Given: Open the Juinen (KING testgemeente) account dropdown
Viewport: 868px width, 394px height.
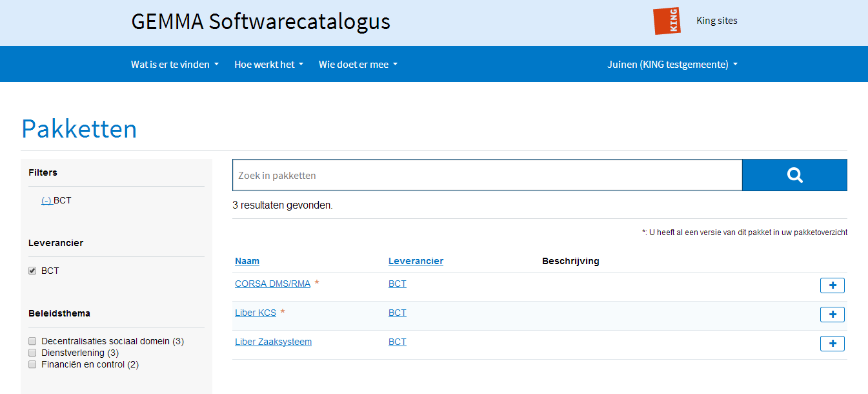Looking at the screenshot, I should click(x=672, y=64).
